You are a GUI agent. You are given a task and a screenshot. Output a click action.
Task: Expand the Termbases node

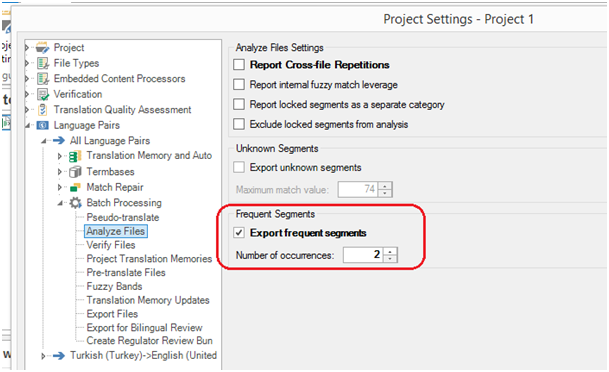pos(59,172)
